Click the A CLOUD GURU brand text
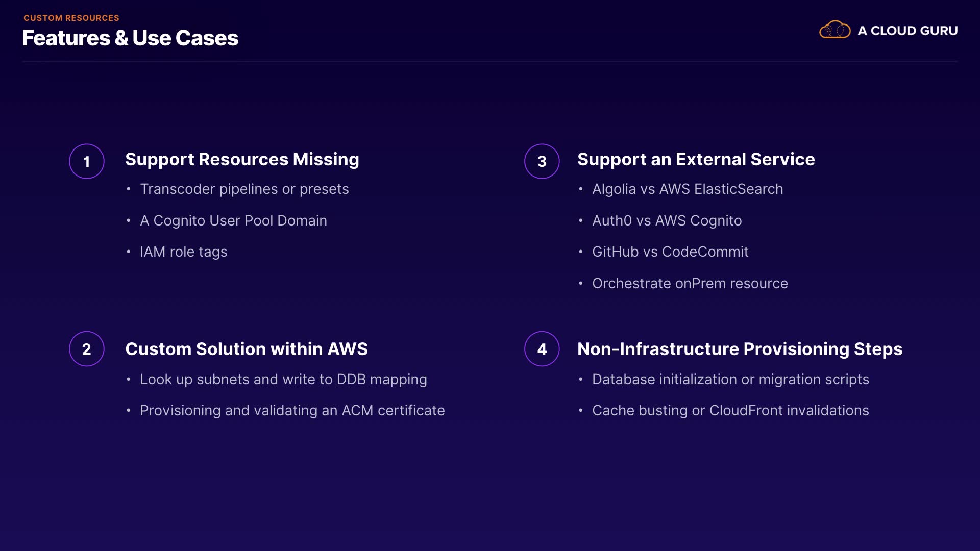980x551 pixels. tap(908, 31)
